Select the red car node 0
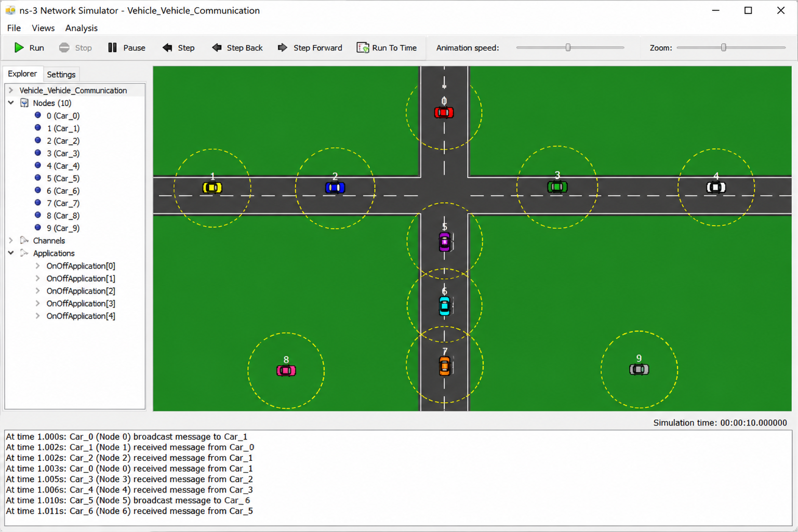 (444, 113)
